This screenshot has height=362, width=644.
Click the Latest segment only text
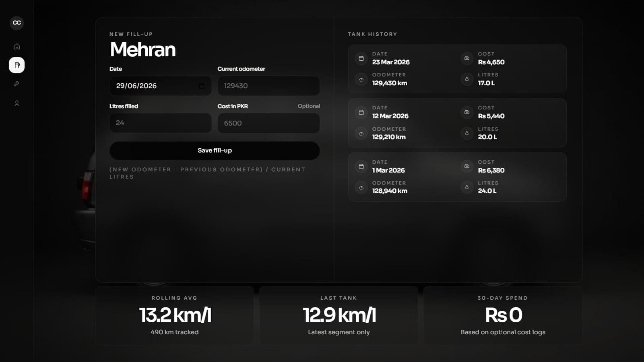[x=339, y=332]
